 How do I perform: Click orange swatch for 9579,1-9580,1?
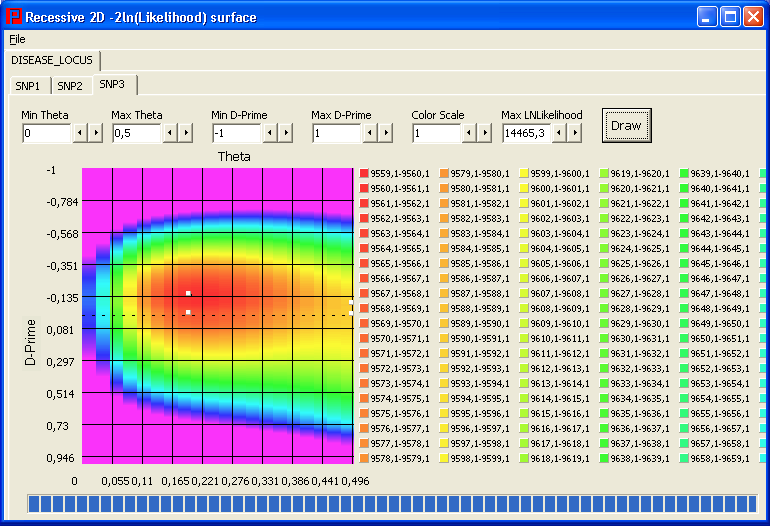[444, 173]
